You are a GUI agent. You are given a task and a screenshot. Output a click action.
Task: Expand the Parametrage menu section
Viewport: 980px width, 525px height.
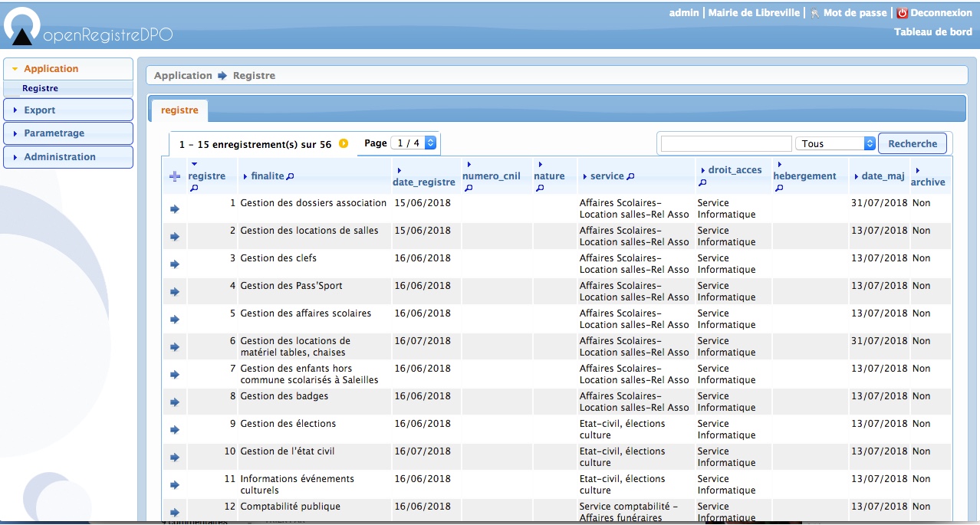coord(68,133)
